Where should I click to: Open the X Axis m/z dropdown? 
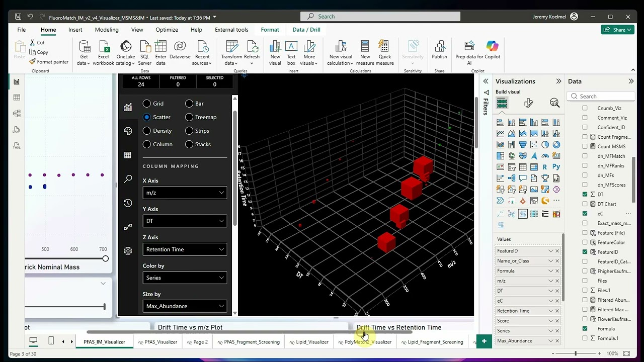tap(185, 193)
